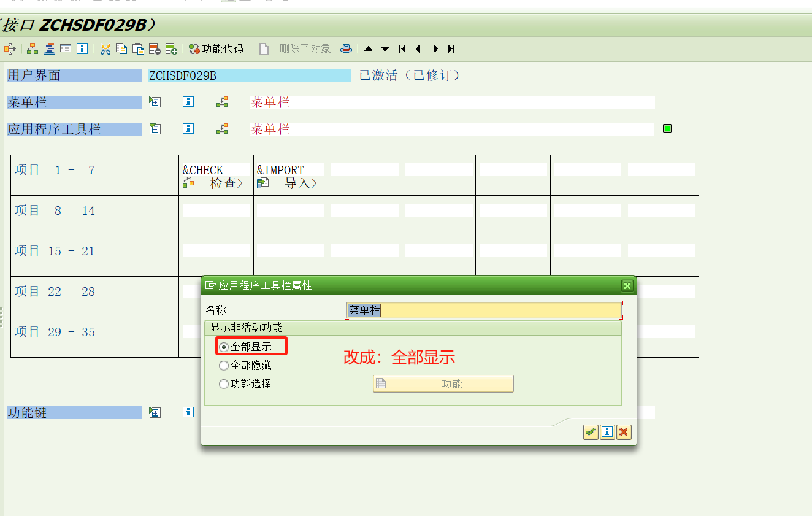812x516 pixels.
Task: Open 功能代码 function codes button
Action: click(216, 48)
